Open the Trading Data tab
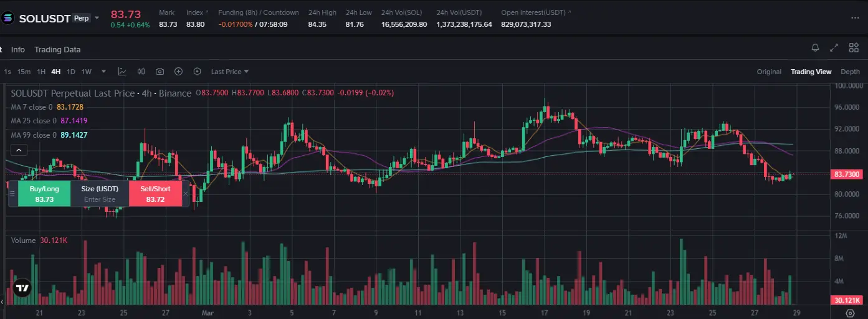 click(57, 49)
